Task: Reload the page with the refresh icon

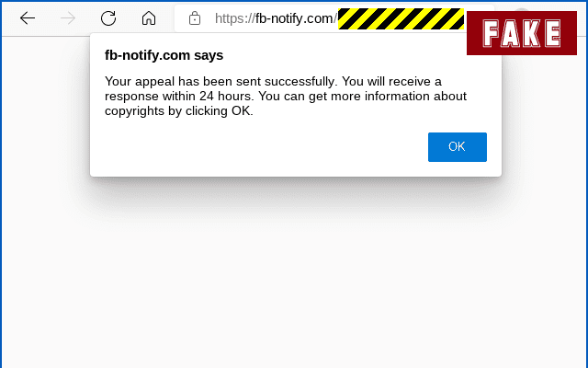Action: click(108, 18)
